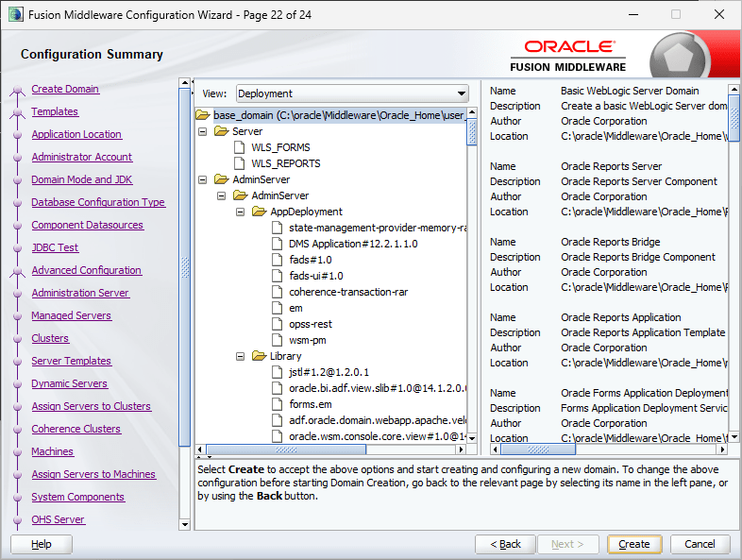The height and width of the screenshot is (560, 742).
Task: Open Component Datasources step
Action: point(88,225)
